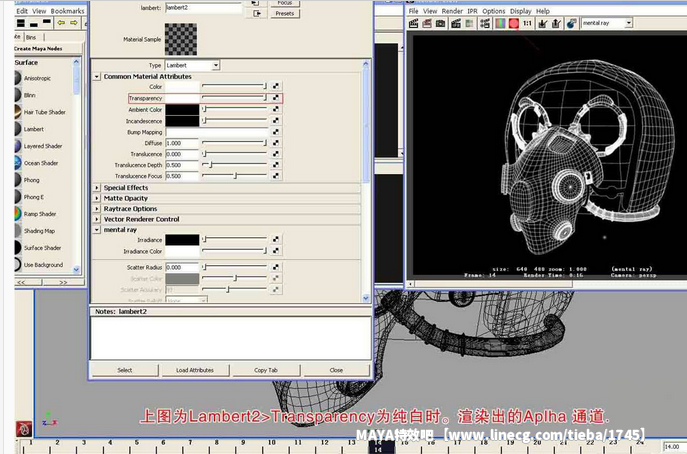Viewport: 687px width, 454px height.
Task: Expand the Matte Opacity section
Action: 97,198
